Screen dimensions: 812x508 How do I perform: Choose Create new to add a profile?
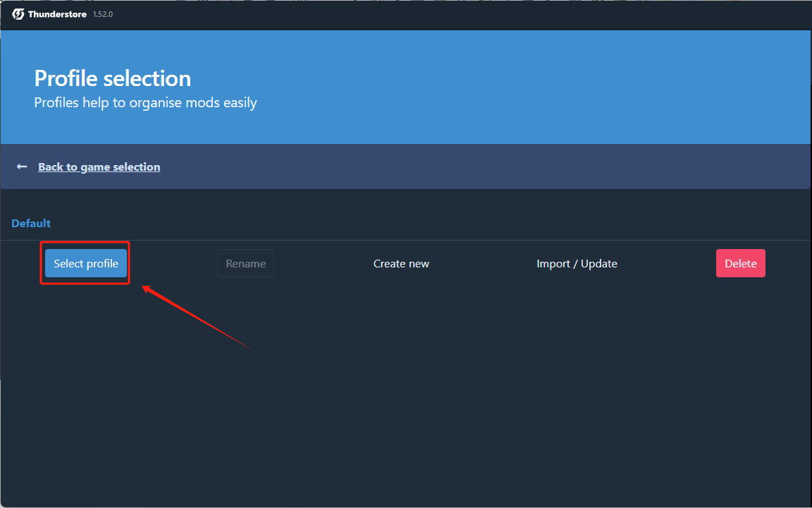point(401,263)
